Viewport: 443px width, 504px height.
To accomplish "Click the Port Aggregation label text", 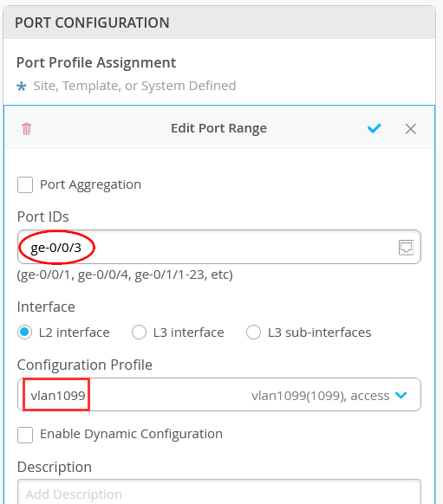I will [x=90, y=184].
